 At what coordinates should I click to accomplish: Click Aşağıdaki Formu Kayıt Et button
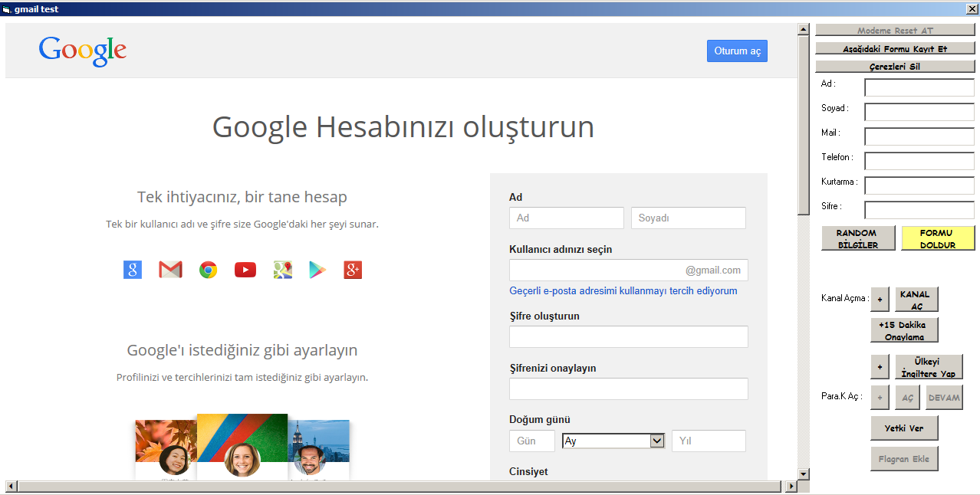coord(895,48)
